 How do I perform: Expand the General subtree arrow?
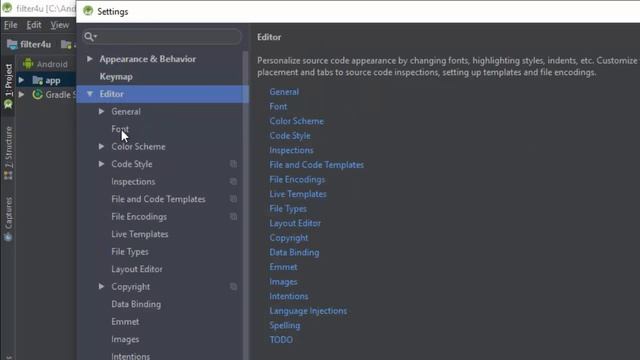[101, 111]
